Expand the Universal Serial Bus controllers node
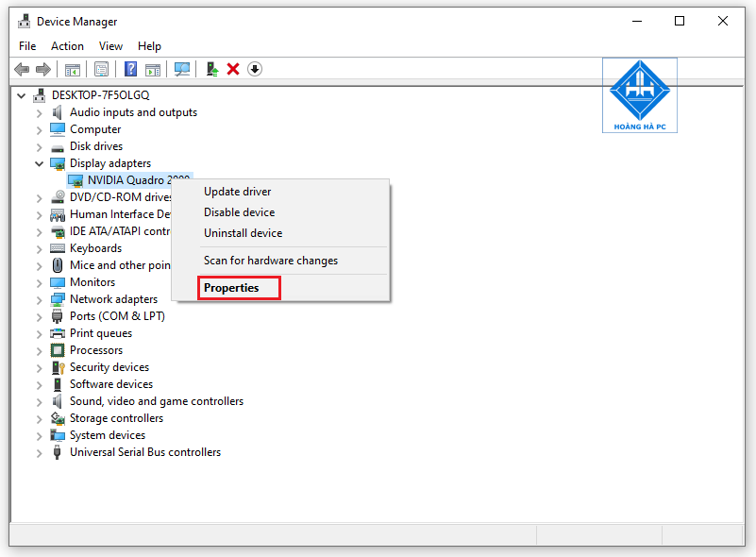Screen dimensions: 756x557 38,451
